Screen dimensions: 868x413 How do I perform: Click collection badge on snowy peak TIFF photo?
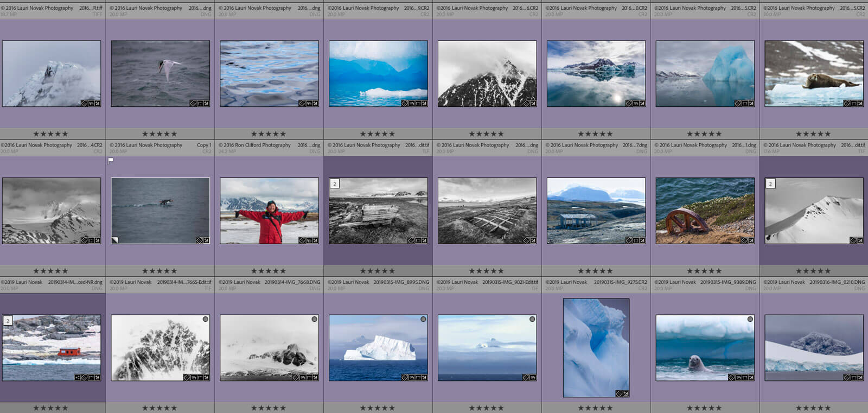pos(91,103)
